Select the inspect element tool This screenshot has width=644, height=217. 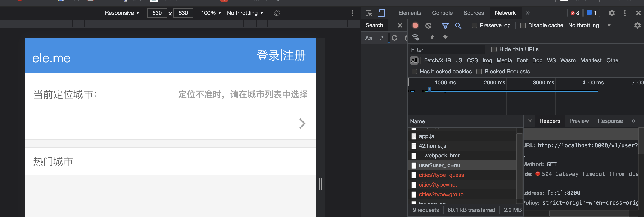(x=368, y=13)
